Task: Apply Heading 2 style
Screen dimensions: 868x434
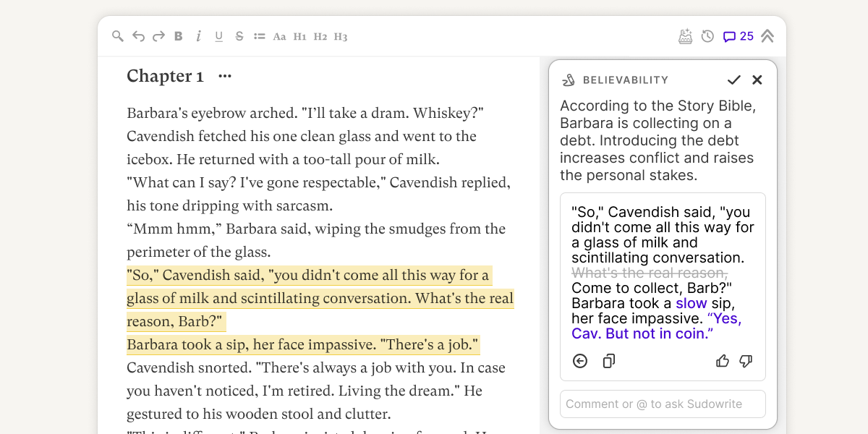Action: (320, 37)
